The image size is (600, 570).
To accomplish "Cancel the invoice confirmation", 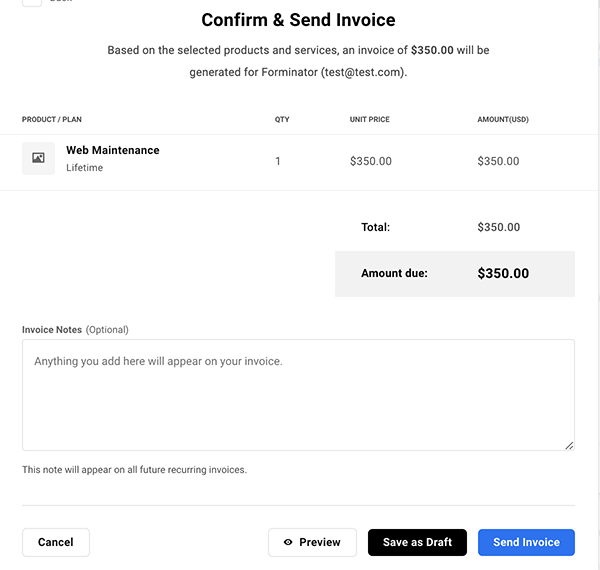I will tap(56, 542).
